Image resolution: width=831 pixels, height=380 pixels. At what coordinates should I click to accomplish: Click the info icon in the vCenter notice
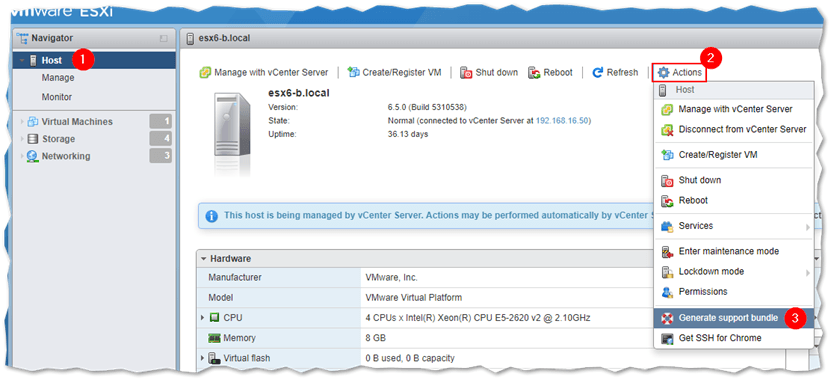211,216
